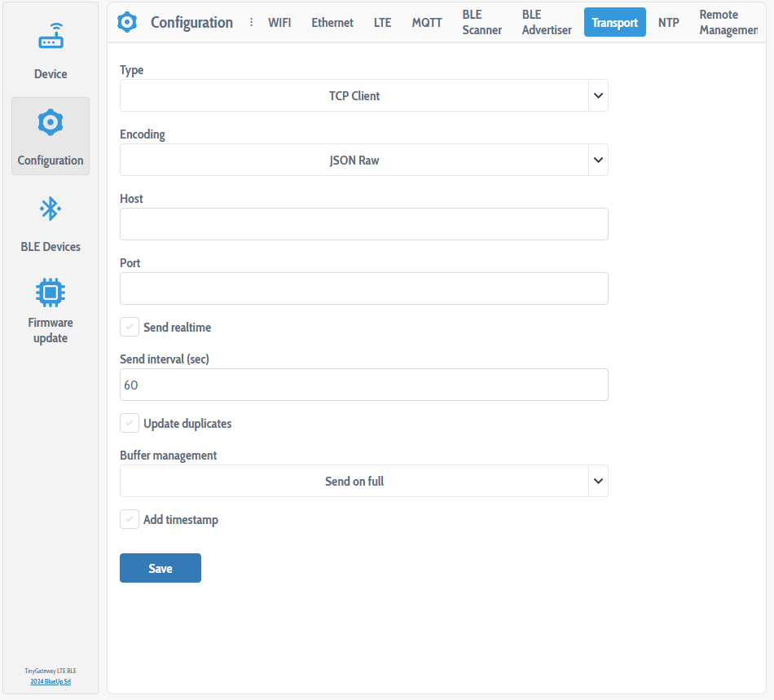Viewport: 774px width, 700px height.
Task: Click the Firmware update chip icon
Action: pos(51,292)
